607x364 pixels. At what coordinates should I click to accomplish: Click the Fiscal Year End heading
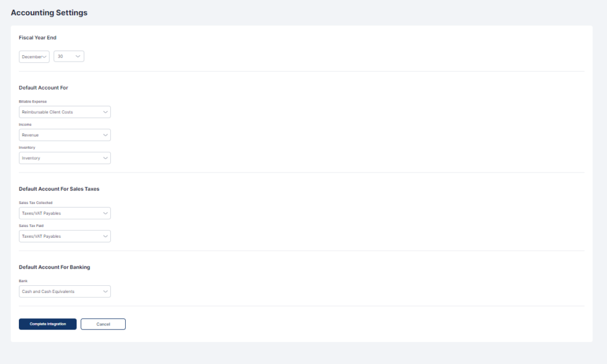click(x=37, y=37)
